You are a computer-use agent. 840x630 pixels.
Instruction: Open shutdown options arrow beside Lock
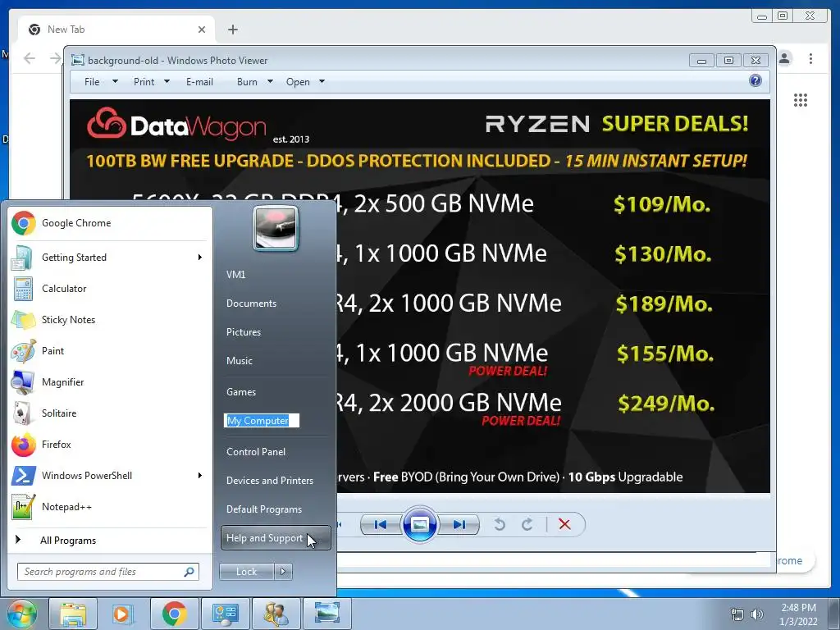283,572
